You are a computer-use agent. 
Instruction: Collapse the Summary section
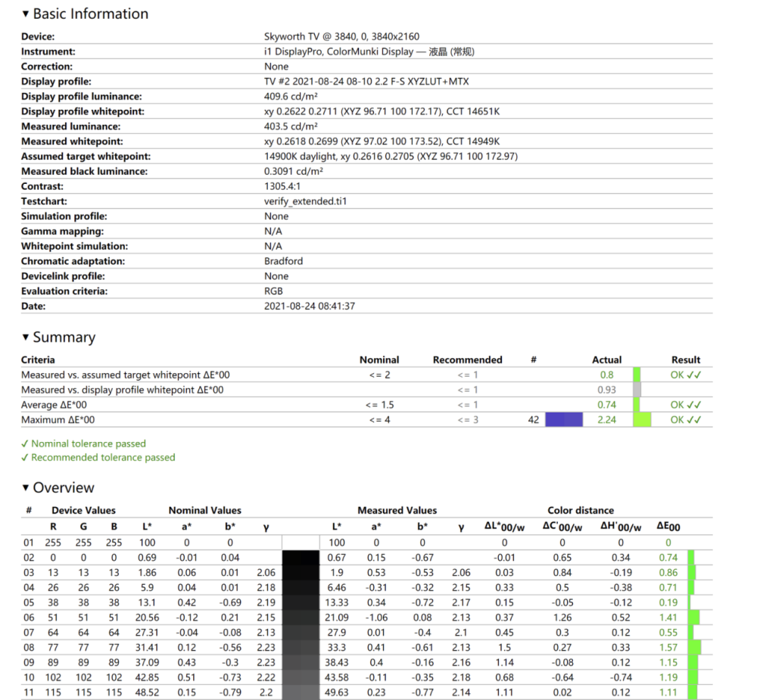tap(26, 337)
